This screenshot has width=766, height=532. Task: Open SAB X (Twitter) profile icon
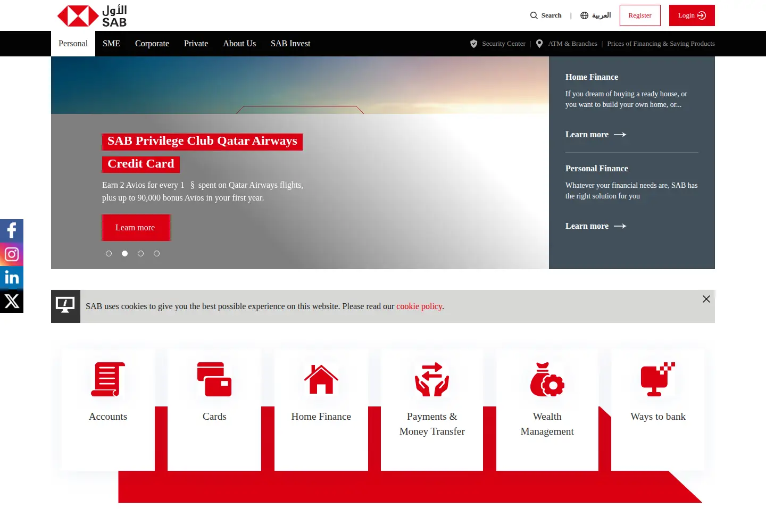(x=12, y=301)
